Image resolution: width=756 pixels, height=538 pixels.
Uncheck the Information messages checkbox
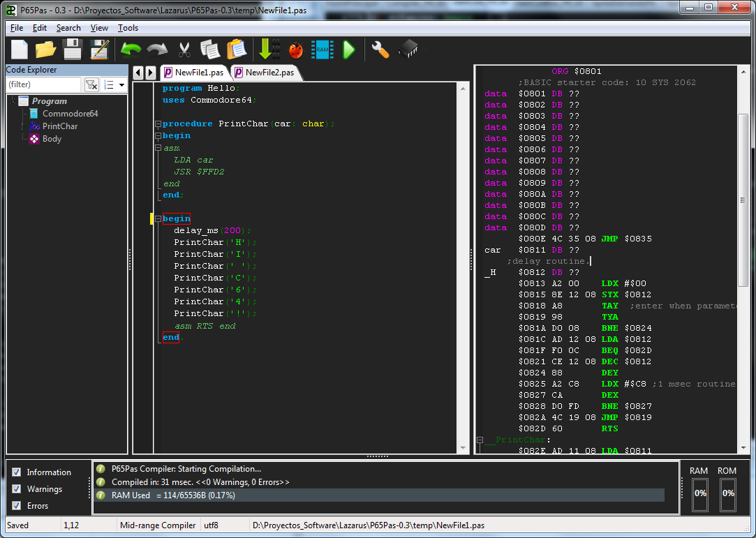[17, 472]
